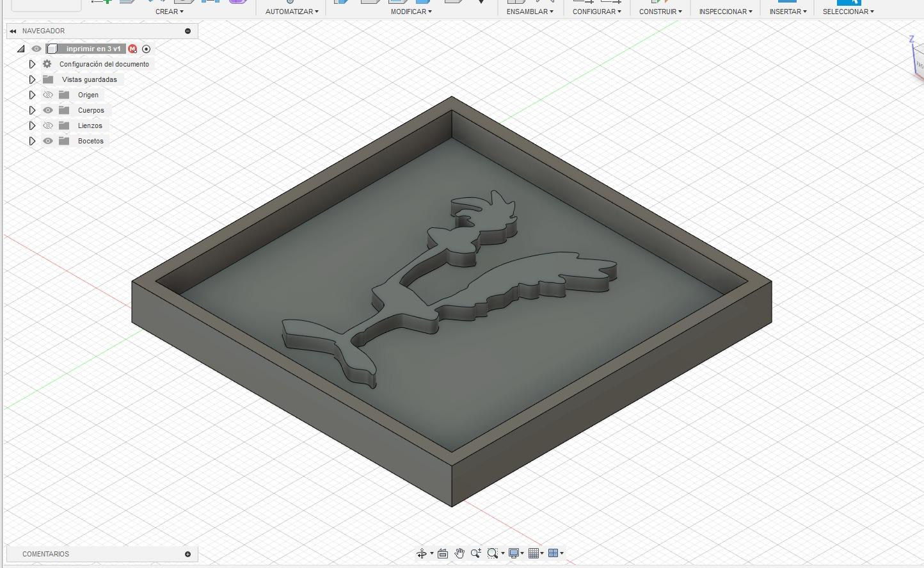Click the gear icon beside Configuración del documento
This screenshot has width=924, height=568.
tap(47, 64)
